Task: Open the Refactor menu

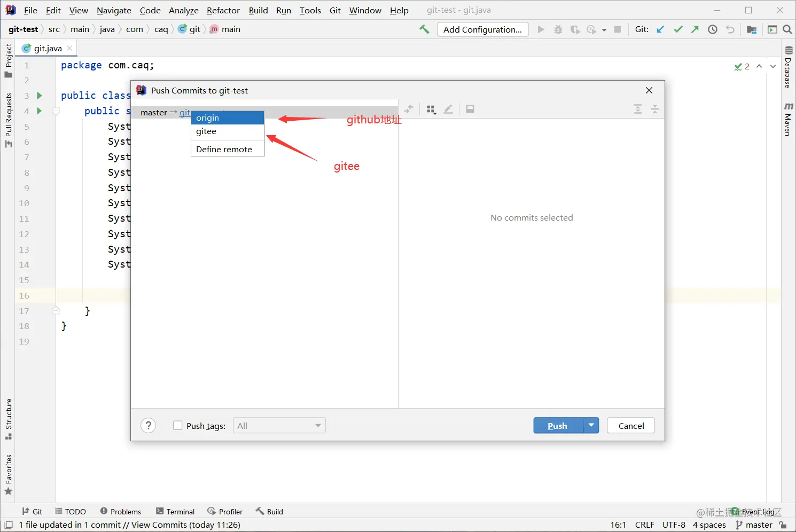Action: [x=223, y=10]
